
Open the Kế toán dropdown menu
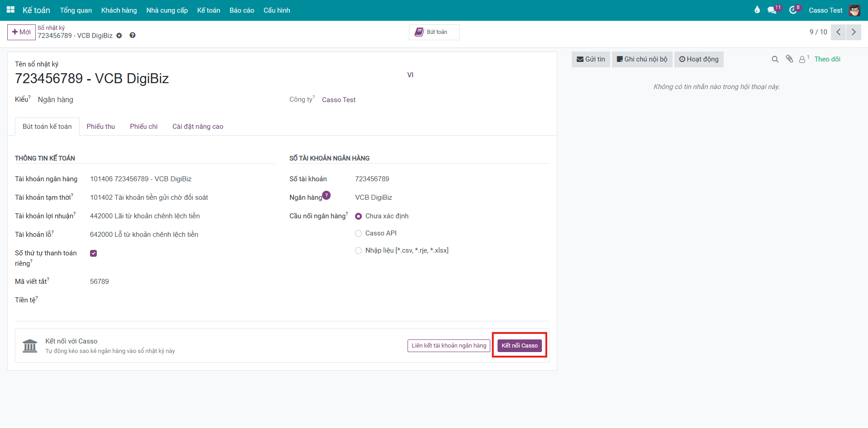pyautogui.click(x=209, y=10)
